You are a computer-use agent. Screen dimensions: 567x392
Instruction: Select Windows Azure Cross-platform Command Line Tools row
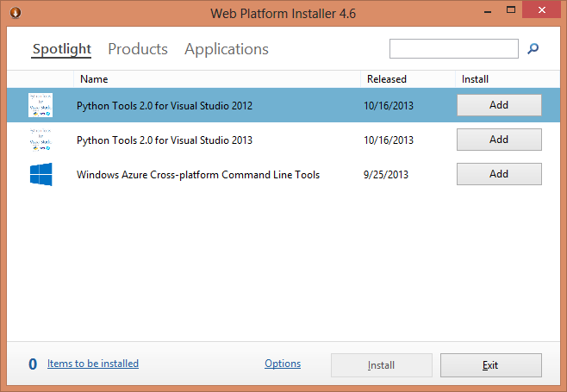[x=283, y=174]
